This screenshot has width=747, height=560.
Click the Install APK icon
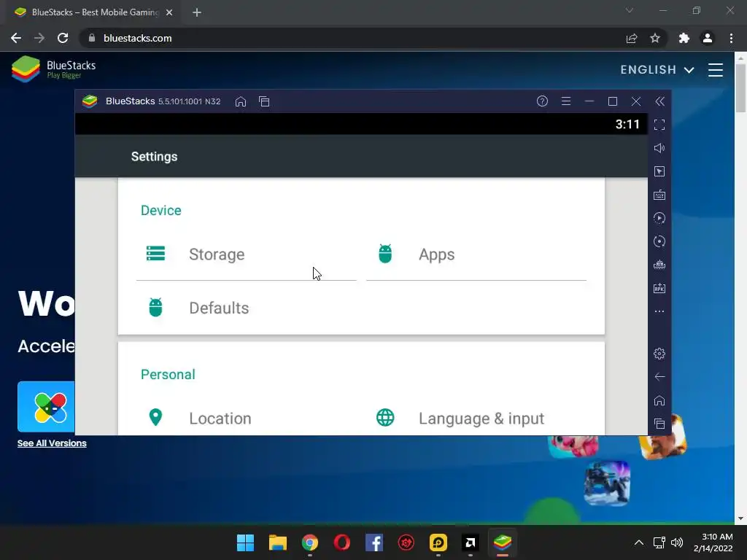[659, 288]
